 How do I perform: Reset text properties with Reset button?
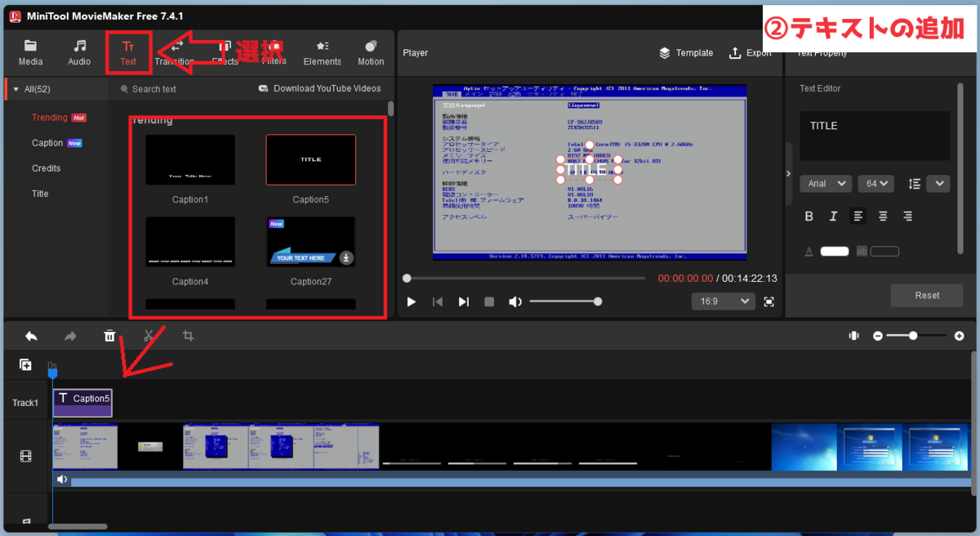tap(927, 295)
